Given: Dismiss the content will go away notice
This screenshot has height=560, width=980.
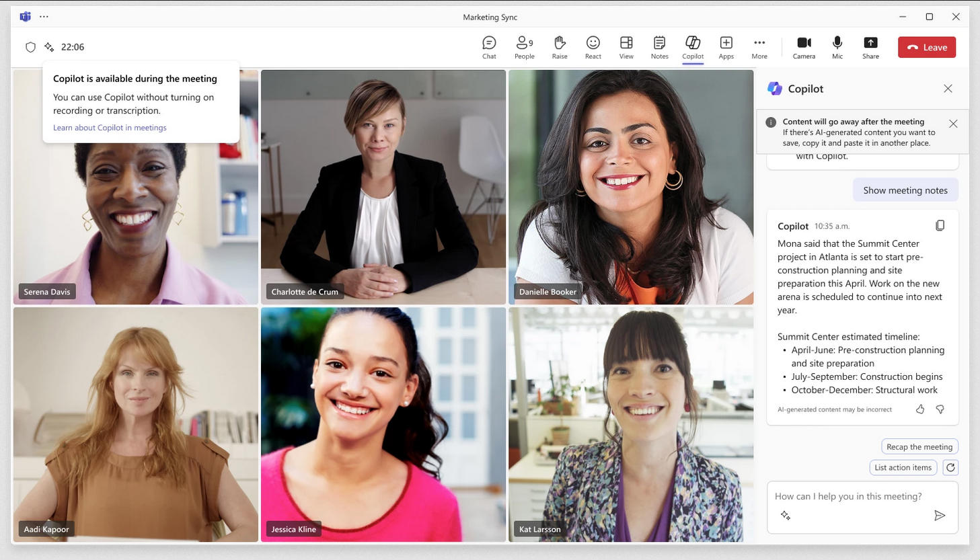Looking at the screenshot, I should click(953, 124).
